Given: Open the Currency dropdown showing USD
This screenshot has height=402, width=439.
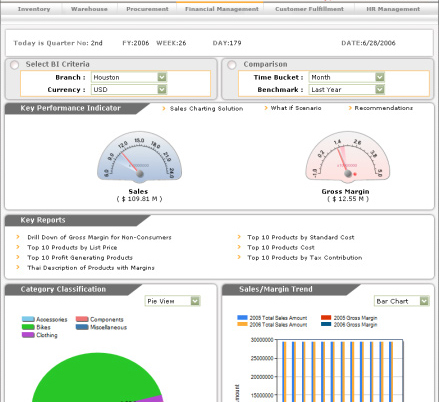Looking at the screenshot, I should click(x=129, y=90).
